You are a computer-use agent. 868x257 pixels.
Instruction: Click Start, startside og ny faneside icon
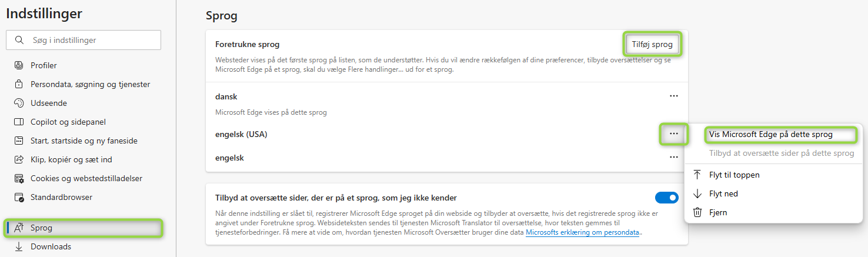click(19, 141)
